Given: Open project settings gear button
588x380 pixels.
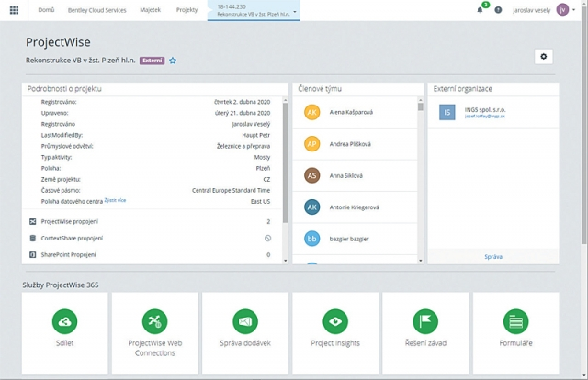Looking at the screenshot, I should (x=543, y=57).
